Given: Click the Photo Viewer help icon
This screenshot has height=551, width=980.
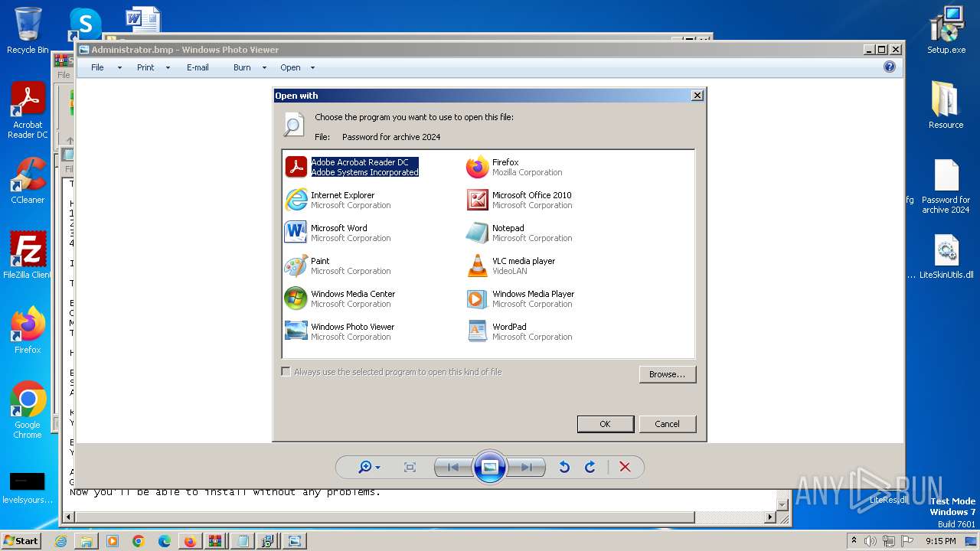Looking at the screenshot, I should [890, 67].
